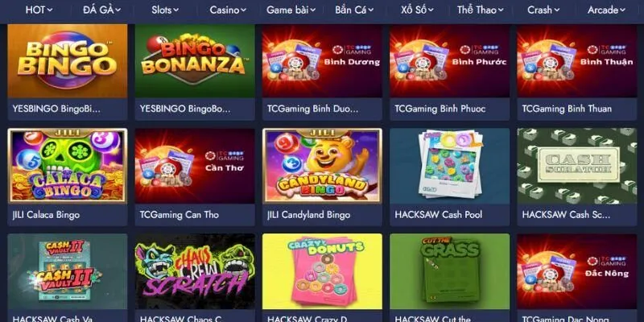Open the Casino dropdown menu
The image size is (644, 322).
(228, 10)
